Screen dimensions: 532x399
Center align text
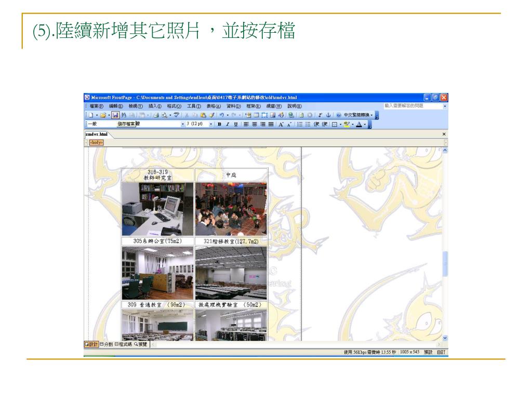pos(255,124)
